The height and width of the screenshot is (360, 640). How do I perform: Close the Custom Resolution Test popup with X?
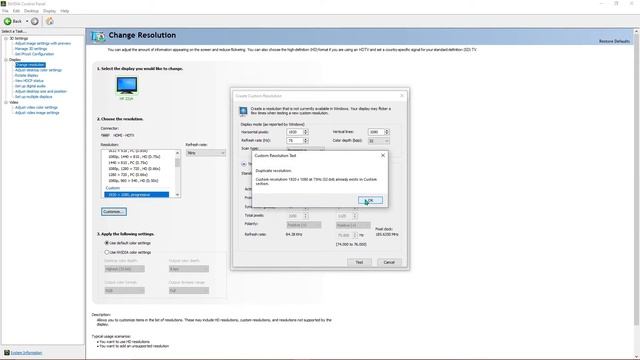click(x=383, y=156)
